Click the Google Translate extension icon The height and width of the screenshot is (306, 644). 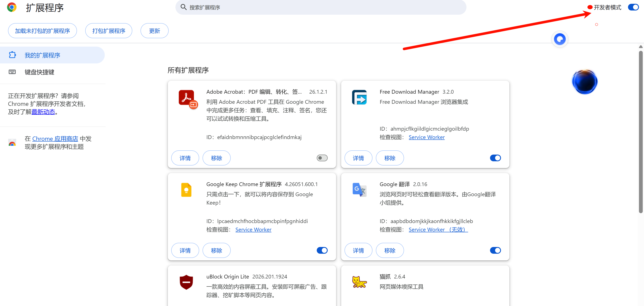[x=359, y=190]
